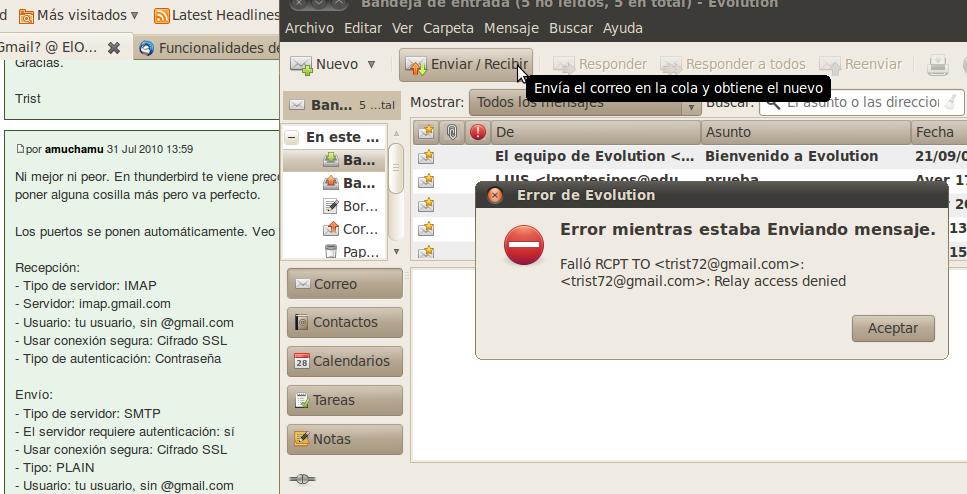Open the Archivo menu

[x=310, y=28]
